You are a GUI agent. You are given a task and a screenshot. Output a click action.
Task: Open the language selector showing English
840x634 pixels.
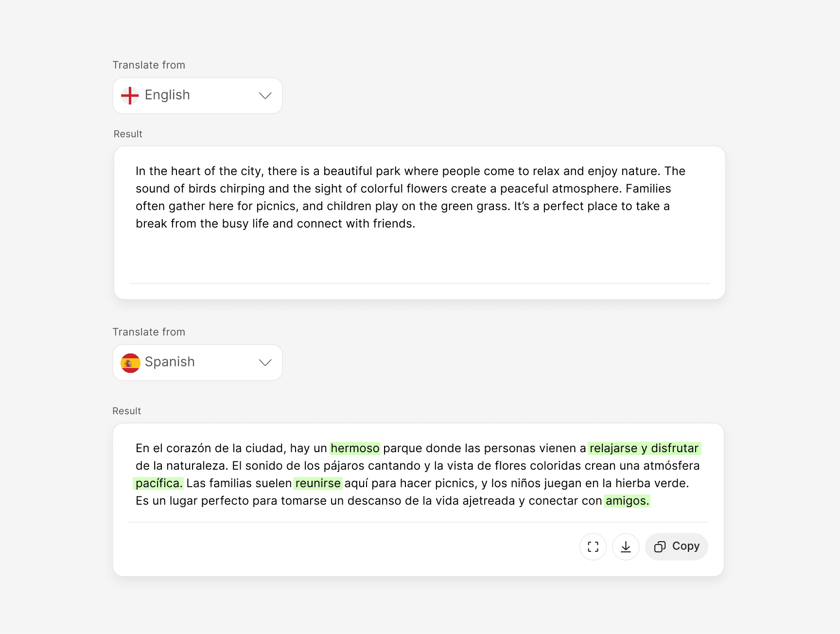pos(197,96)
